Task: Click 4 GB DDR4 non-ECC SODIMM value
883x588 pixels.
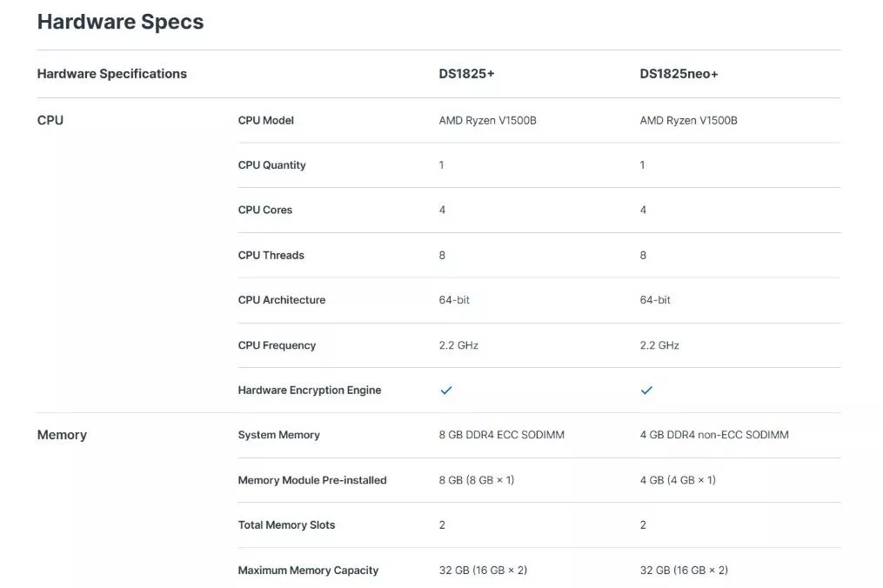Action: point(714,435)
